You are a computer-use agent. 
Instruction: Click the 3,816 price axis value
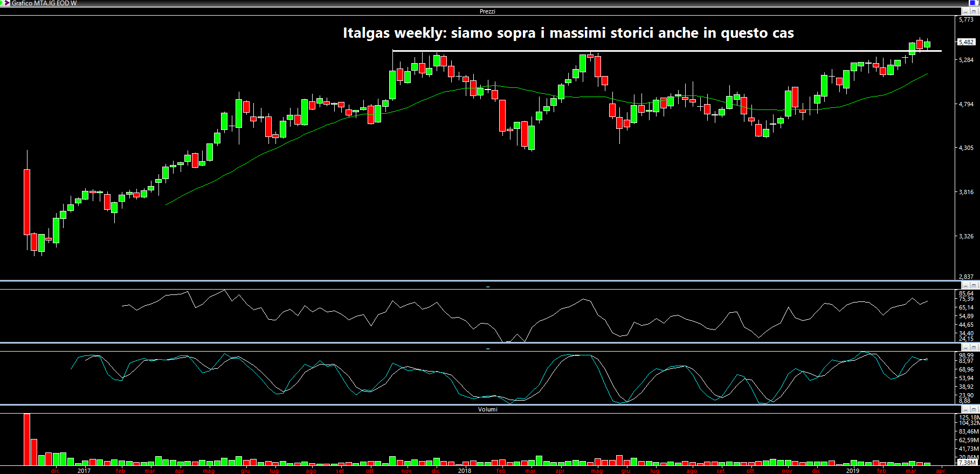click(x=966, y=192)
